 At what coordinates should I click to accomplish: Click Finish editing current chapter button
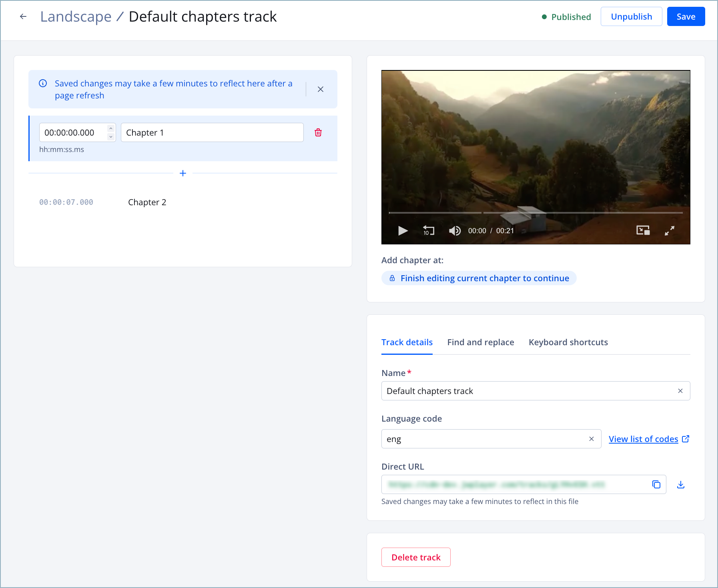click(x=479, y=278)
